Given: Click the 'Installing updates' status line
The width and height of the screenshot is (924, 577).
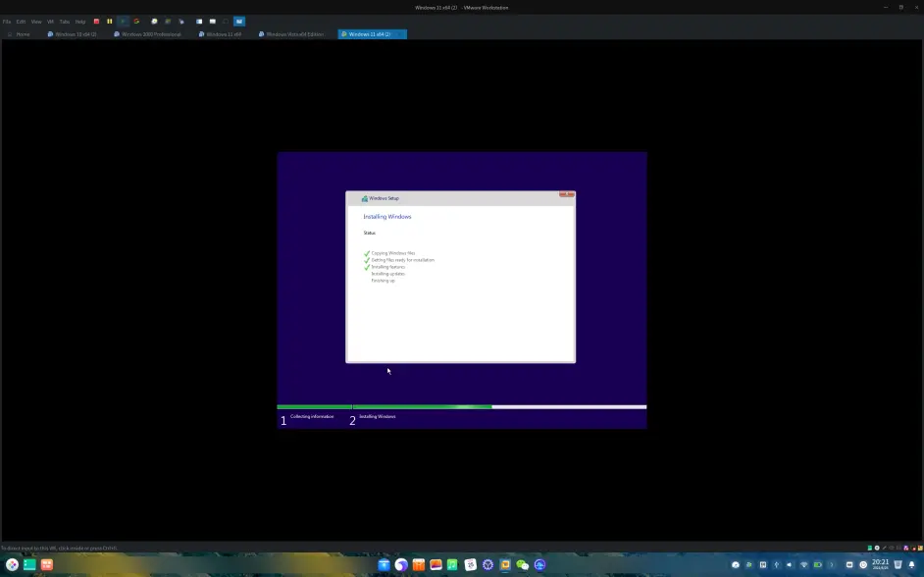Looking at the screenshot, I should tap(387, 274).
